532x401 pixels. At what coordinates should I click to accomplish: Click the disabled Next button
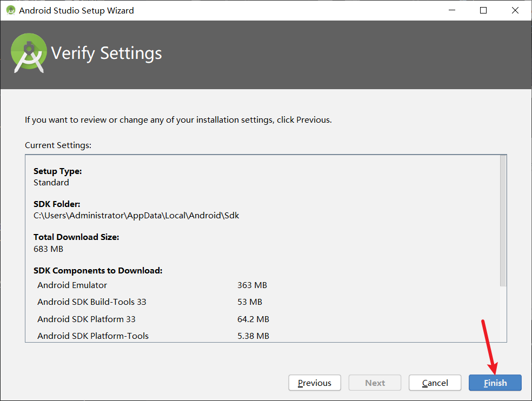pos(375,383)
